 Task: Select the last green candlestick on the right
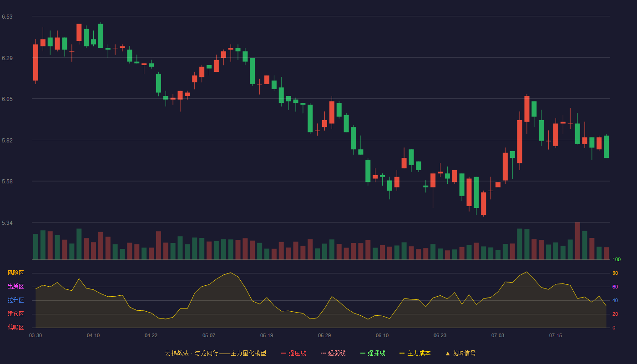pos(606,147)
